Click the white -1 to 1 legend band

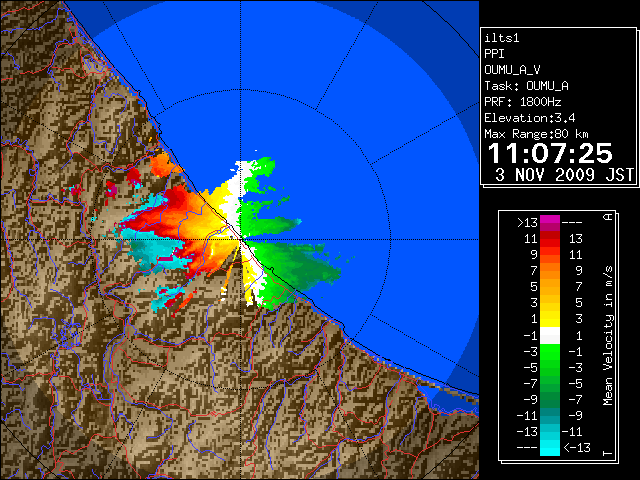pos(550,336)
